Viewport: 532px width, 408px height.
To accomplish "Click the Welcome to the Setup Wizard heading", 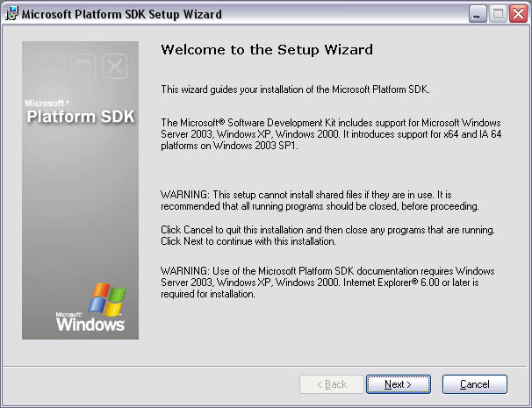I will pyautogui.click(x=267, y=50).
